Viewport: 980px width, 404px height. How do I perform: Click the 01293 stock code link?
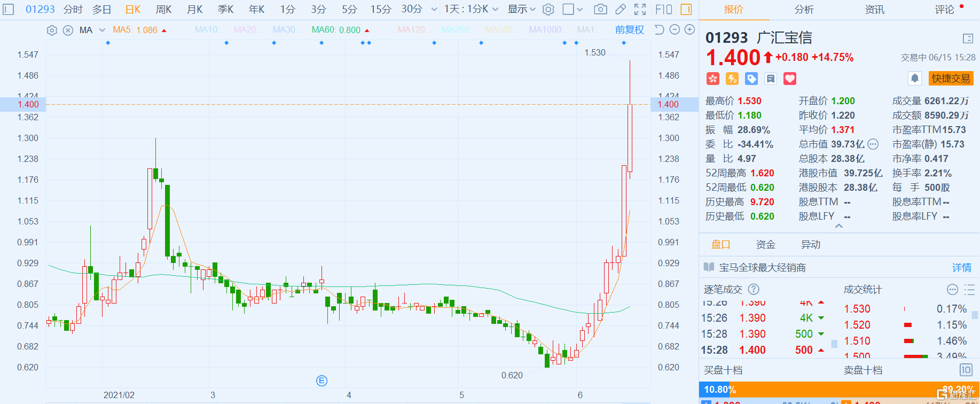click(x=40, y=9)
